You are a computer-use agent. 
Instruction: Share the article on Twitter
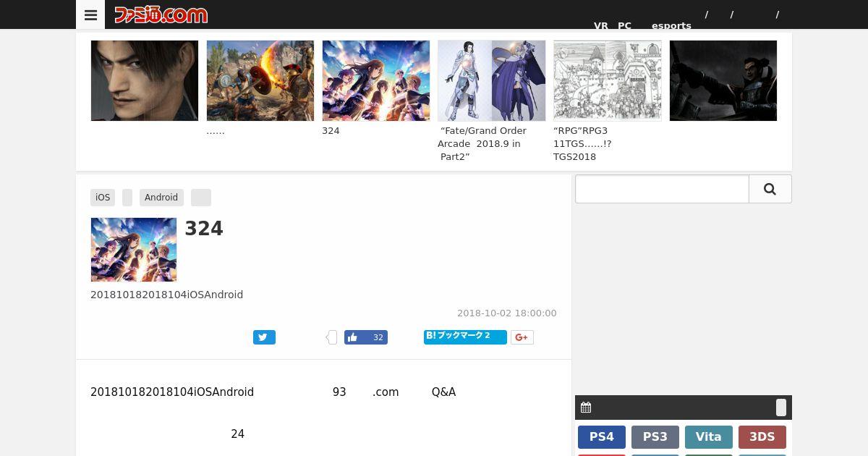tap(264, 337)
